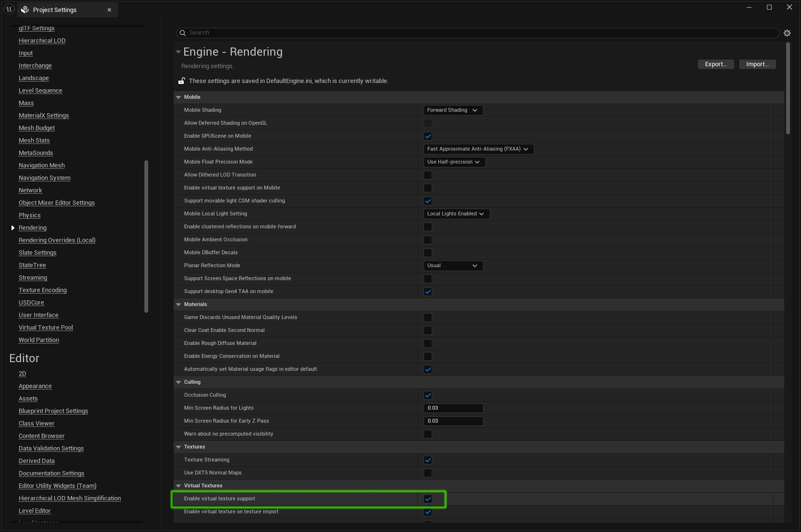Collapse the Textures section
The image size is (801, 532).
[x=178, y=447]
